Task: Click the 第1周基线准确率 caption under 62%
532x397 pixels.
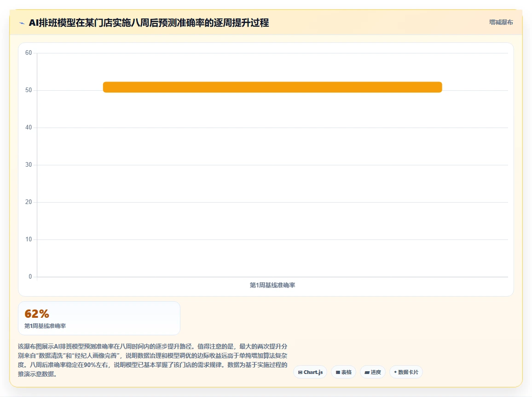Action: point(45,326)
